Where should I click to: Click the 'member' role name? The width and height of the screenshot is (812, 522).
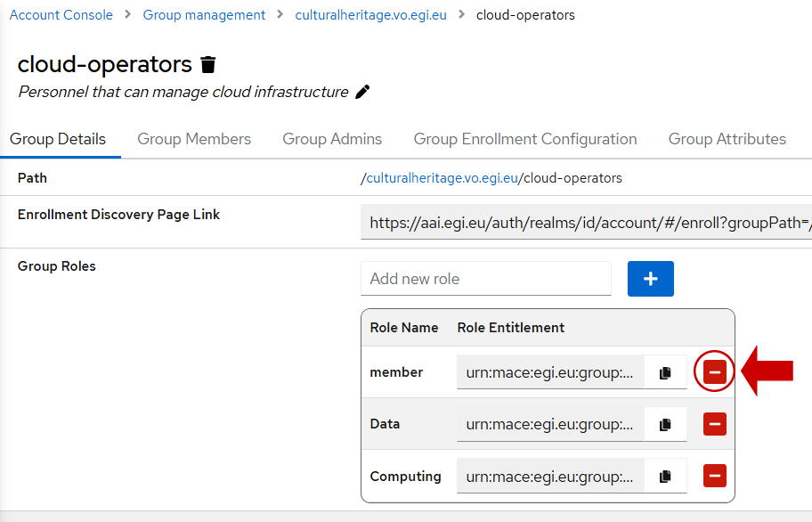point(396,372)
